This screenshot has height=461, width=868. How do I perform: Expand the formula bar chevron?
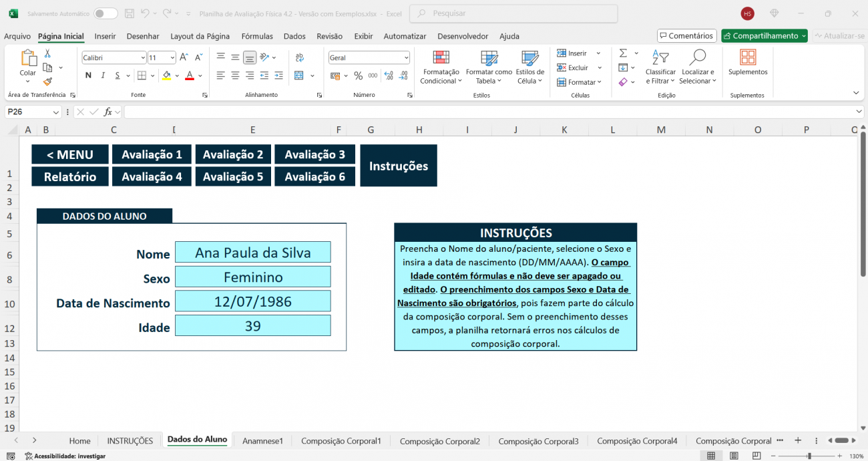pyautogui.click(x=859, y=112)
